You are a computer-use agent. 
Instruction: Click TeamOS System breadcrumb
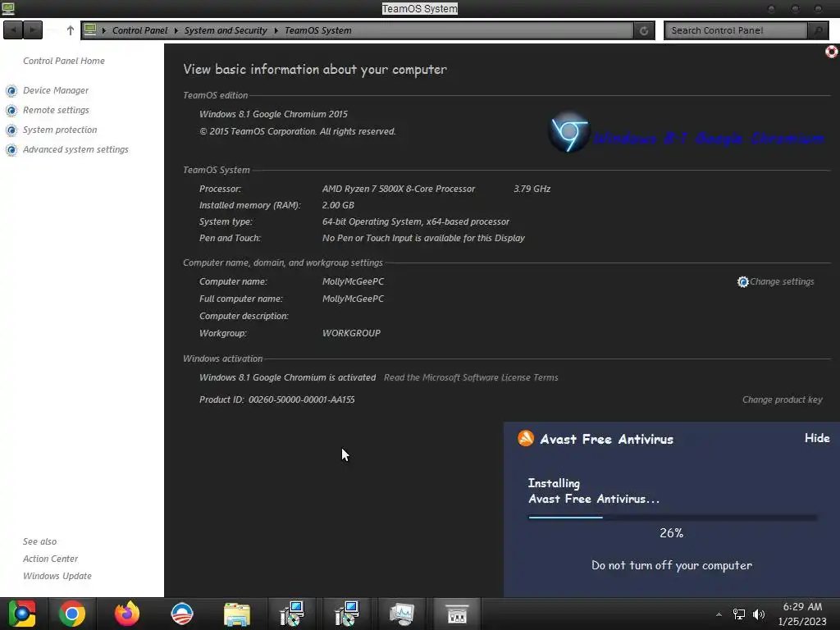point(318,30)
